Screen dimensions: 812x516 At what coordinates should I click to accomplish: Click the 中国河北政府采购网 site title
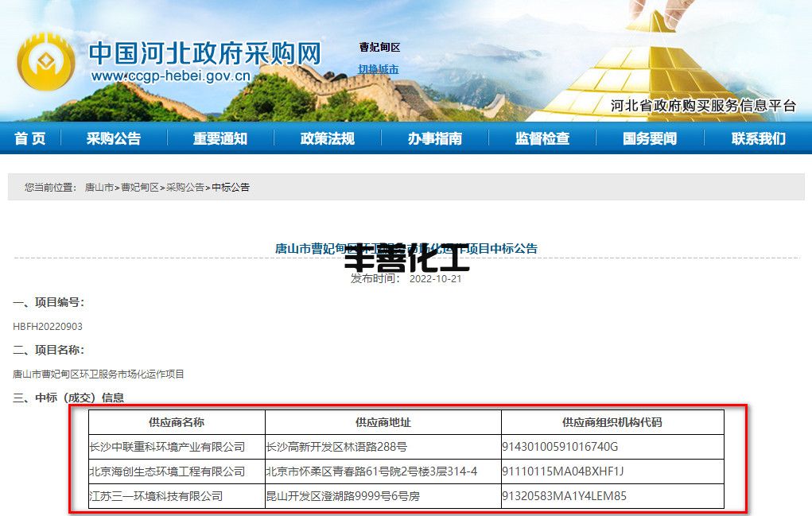[204, 52]
